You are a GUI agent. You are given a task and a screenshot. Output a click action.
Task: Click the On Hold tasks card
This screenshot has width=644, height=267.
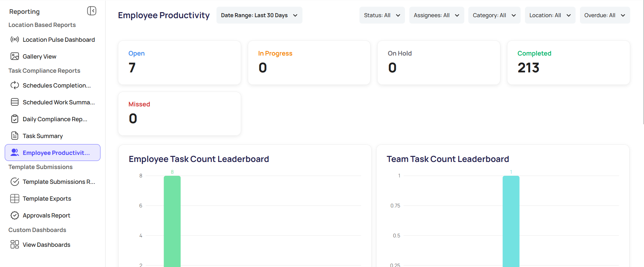(439, 63)
